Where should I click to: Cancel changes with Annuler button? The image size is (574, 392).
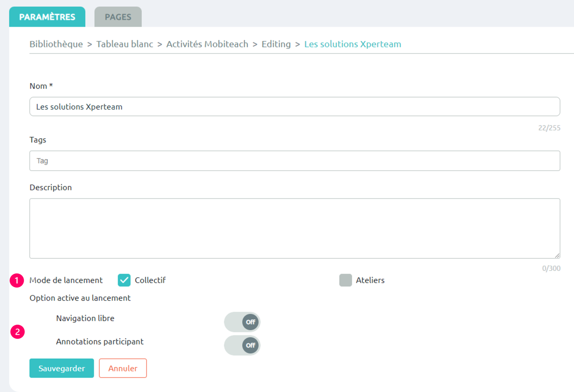pos(123,368)
